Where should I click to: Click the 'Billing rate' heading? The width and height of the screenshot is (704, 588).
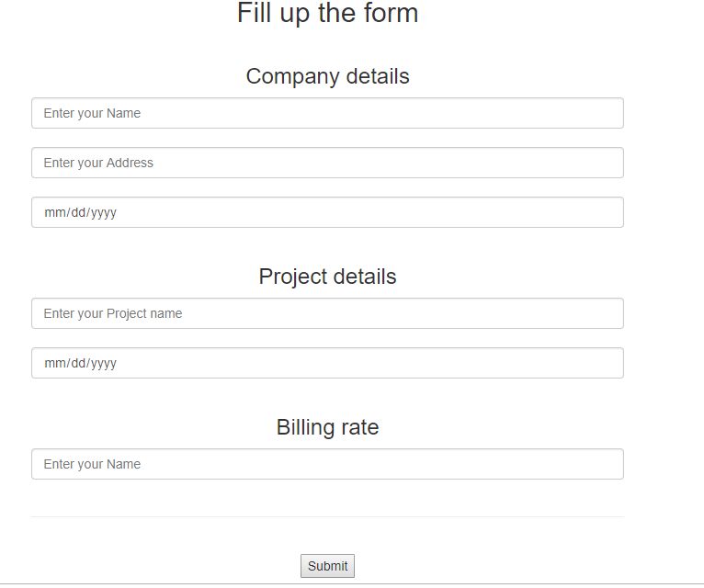point(327,427)
